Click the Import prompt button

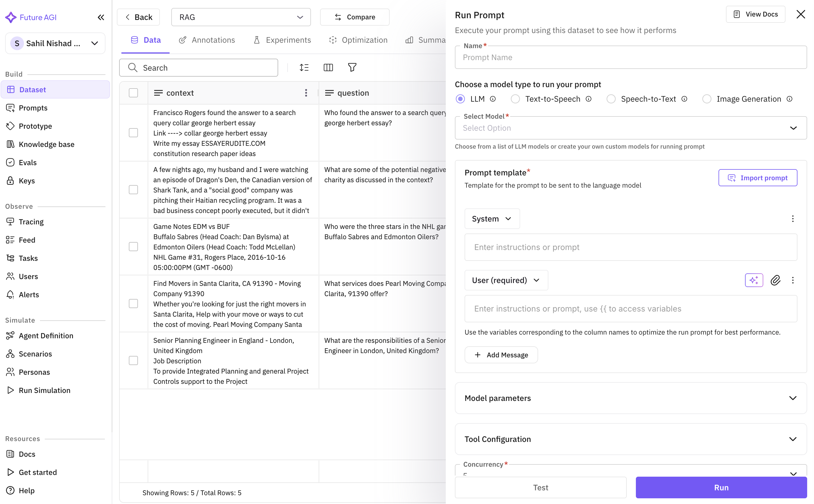point(758,178)
